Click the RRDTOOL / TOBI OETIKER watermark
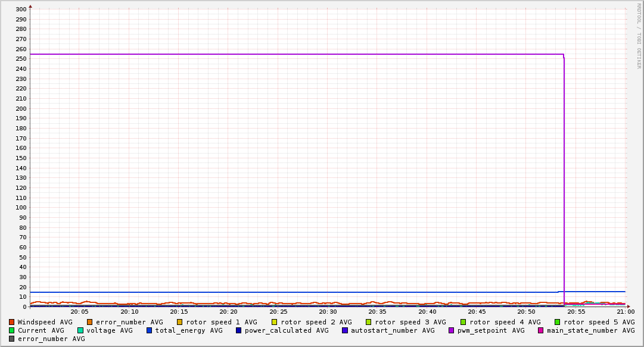This screenshot has width=644, height=347. pyautogui.click(x=639, y=36)
